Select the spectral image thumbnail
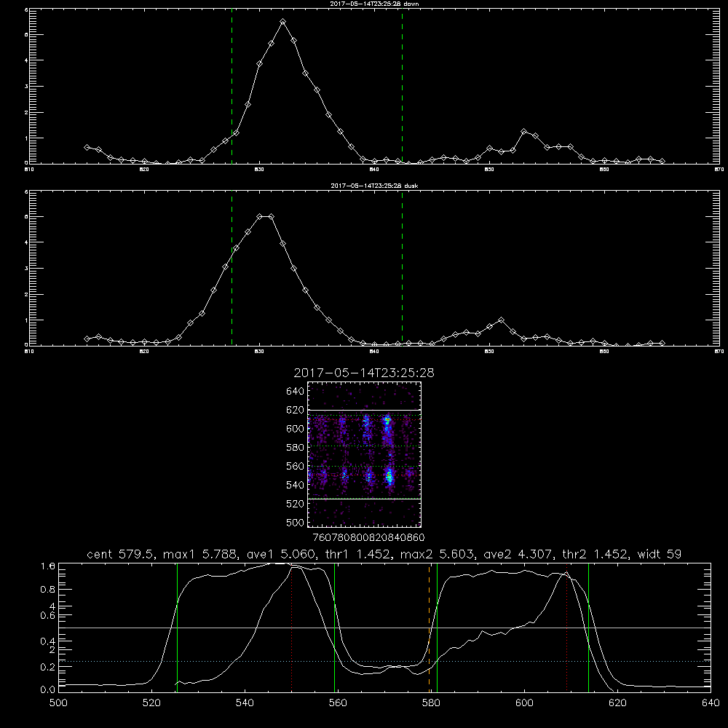728x728 pixels. point(364,454)
